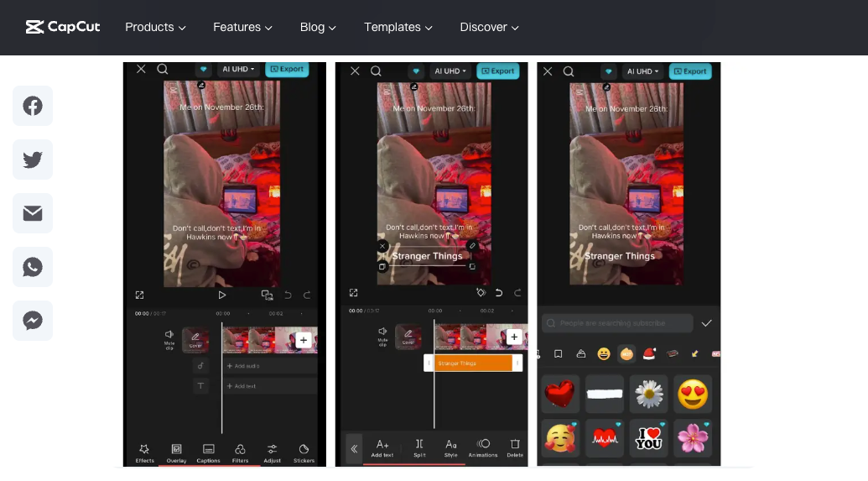Click undo arrow in the left screenshot
This screenshot has height=481, width=868.
pos(288,295)
